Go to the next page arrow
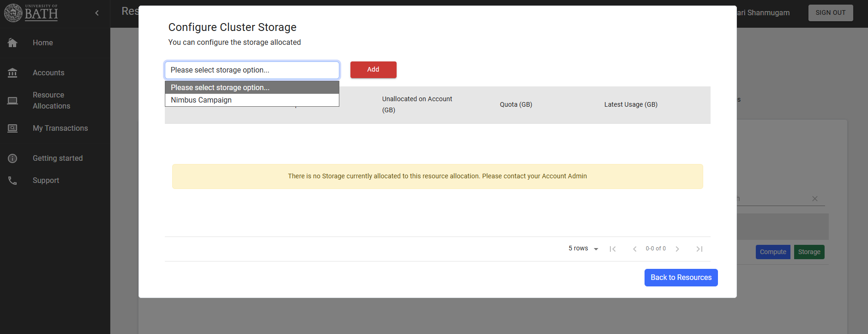The height and width of the screenshot is (334, 868). 677,249
